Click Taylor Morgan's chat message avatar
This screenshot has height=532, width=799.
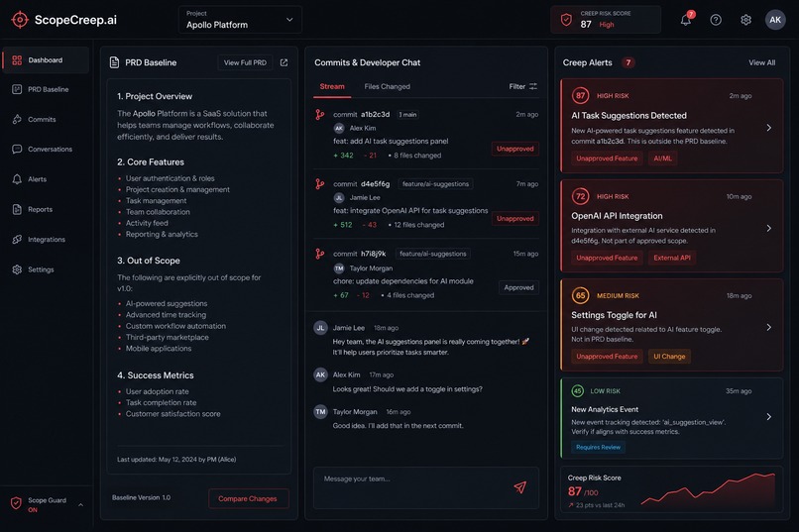point(320,412)
